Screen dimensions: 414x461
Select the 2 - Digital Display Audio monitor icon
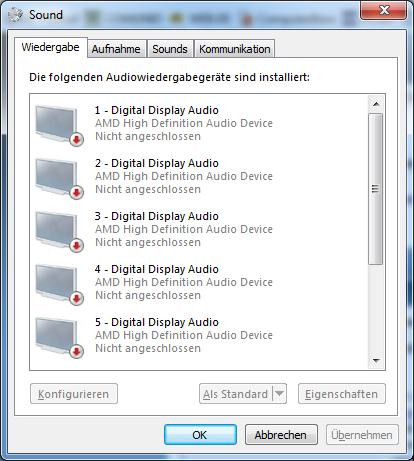tap(58, 178)
